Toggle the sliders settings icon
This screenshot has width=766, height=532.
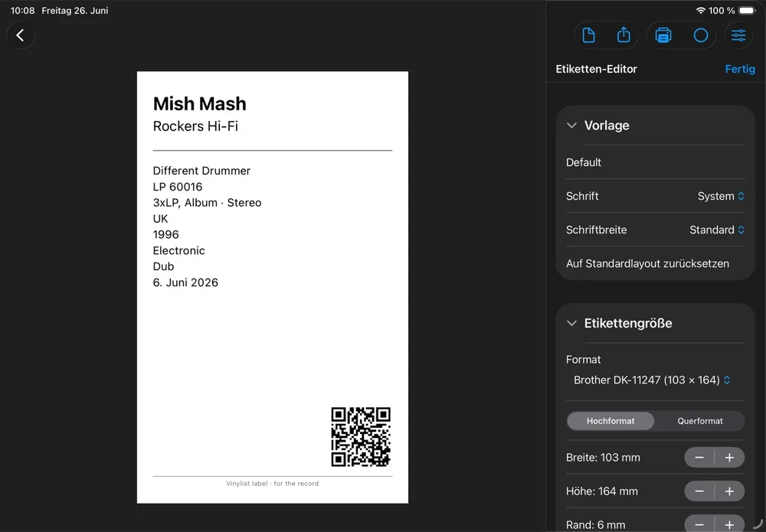(738, 35)
